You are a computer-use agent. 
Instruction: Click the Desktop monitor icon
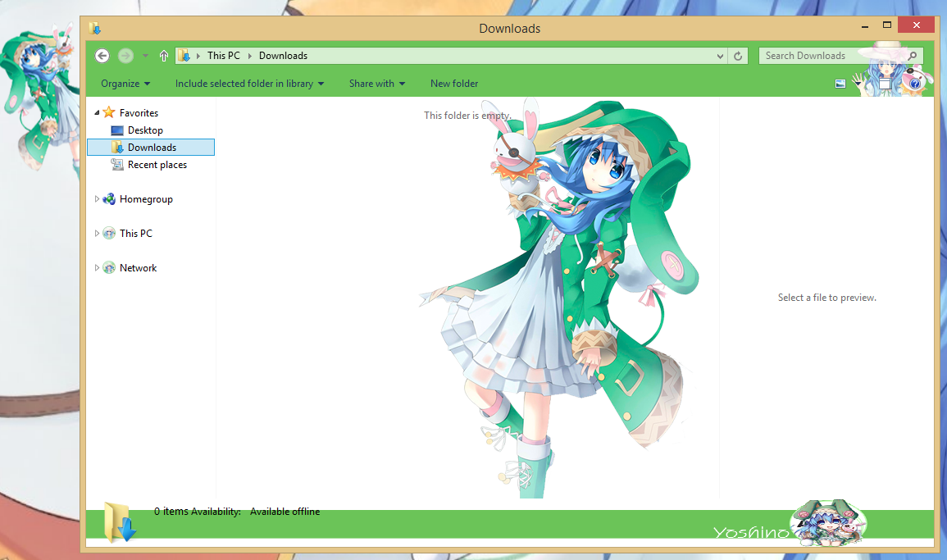click(117, 130)
